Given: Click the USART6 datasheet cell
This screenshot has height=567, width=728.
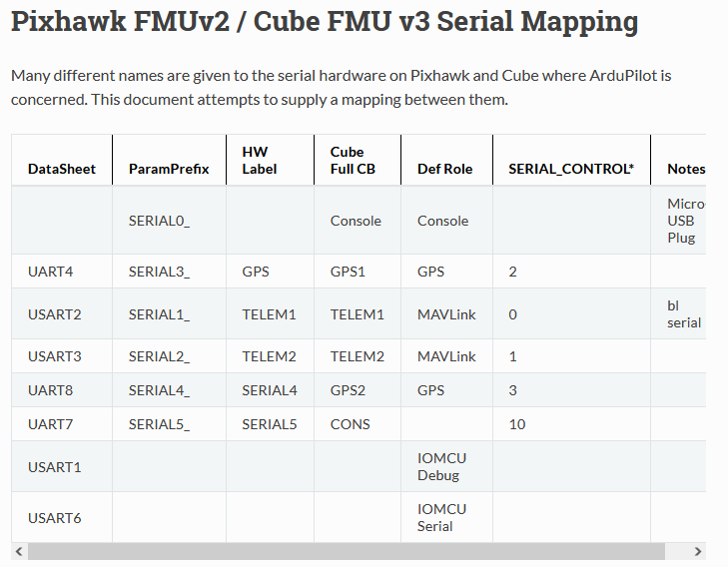Looking at the screenshot, I should coord(62,518).
